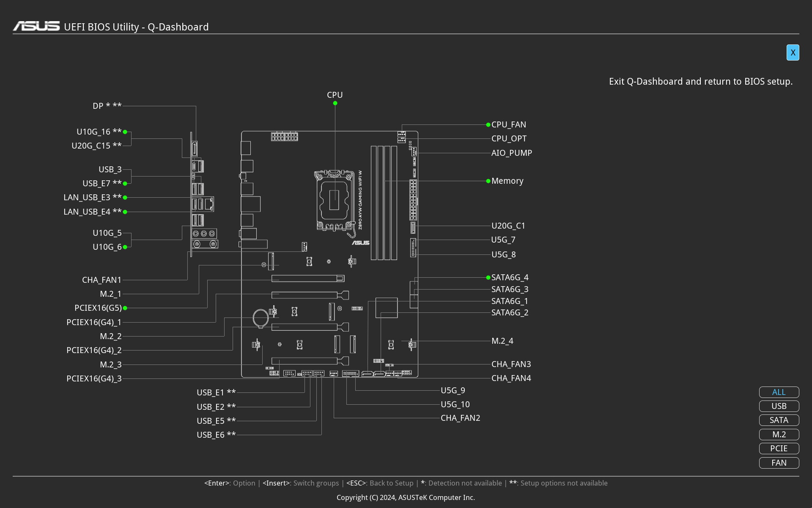812x508 pixels.
Task: Select the LAN_USB_E3 port label
Action: 93,197
